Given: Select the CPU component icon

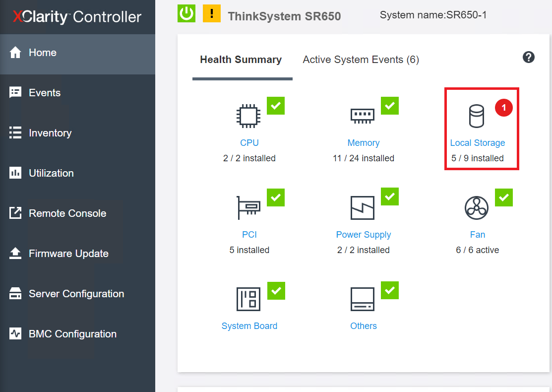Looking at the screenshot, I should pos(248,116).
